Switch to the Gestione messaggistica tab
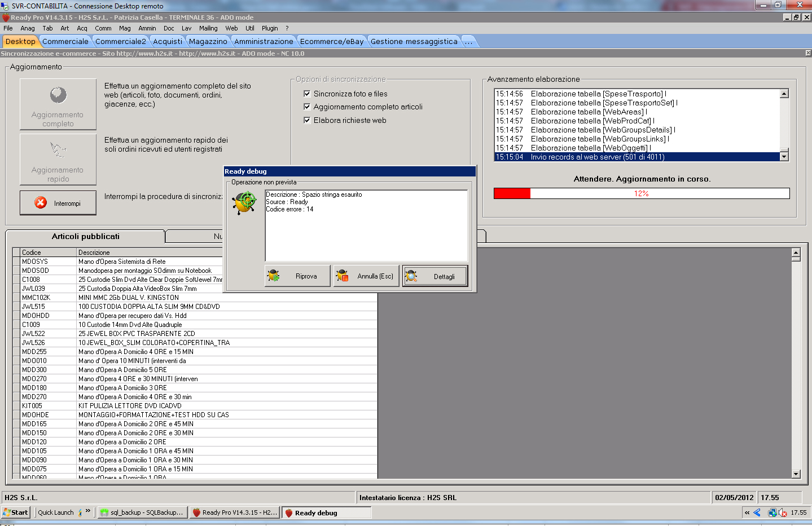Image resolution: width=812 pixels, height=526 pixels. click(414, 41)
